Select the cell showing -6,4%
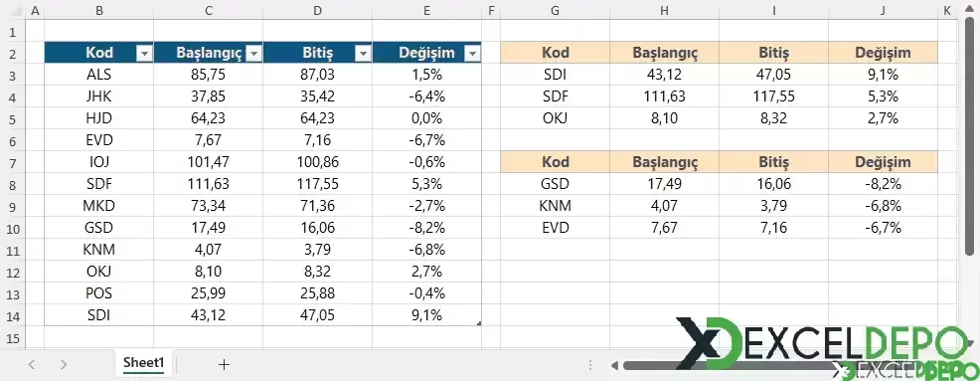 (426, 96)
